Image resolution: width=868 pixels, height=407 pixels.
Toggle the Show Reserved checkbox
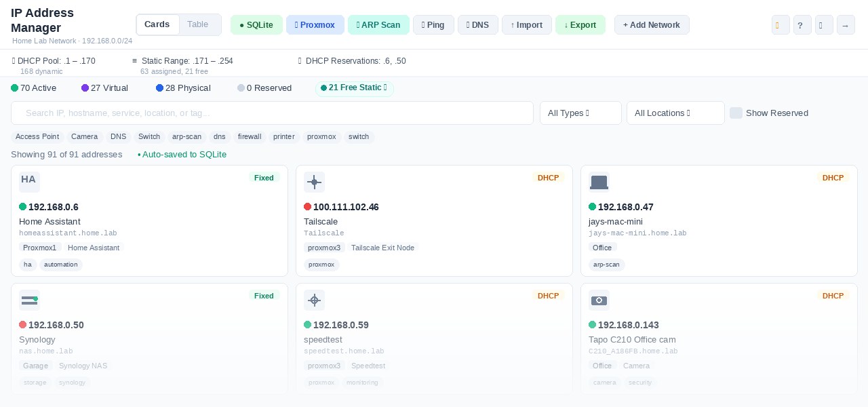(736, 113)
